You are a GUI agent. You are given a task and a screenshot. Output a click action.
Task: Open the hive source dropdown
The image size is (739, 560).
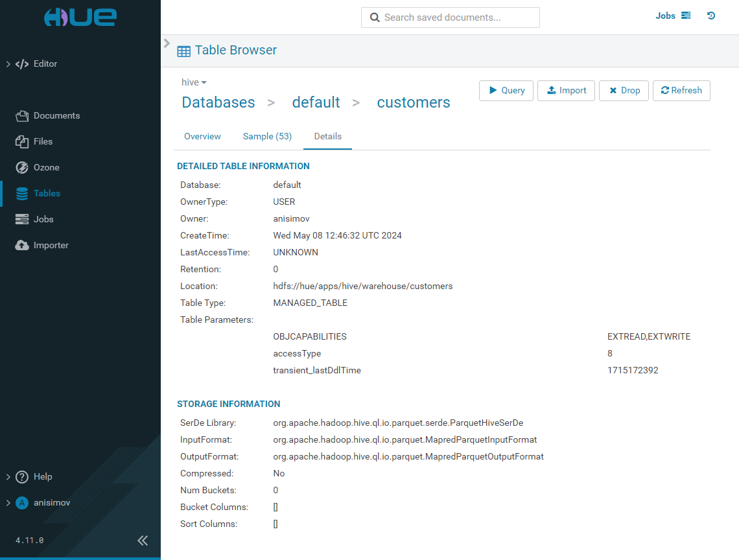pos(194,82)
